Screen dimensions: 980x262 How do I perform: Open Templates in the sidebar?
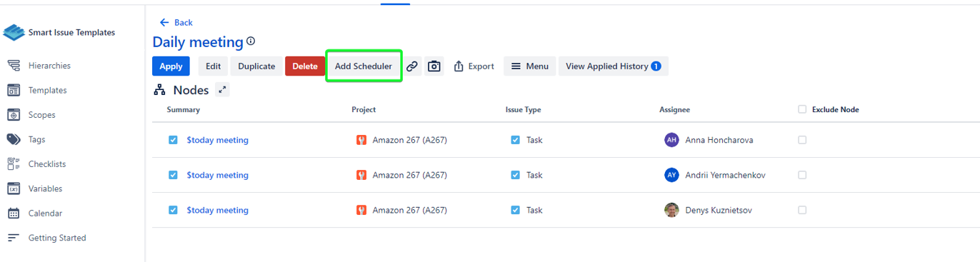coord(47,91)
